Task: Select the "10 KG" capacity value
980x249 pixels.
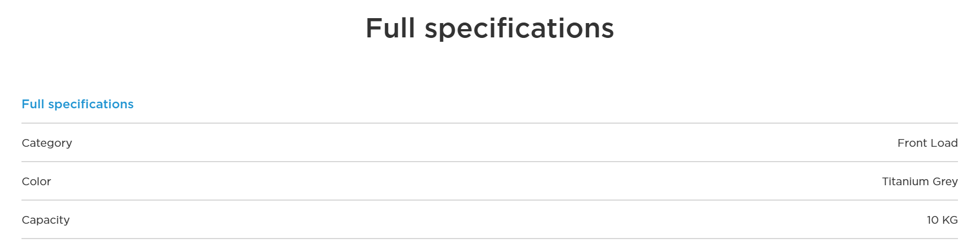Action: coord(942,220)
